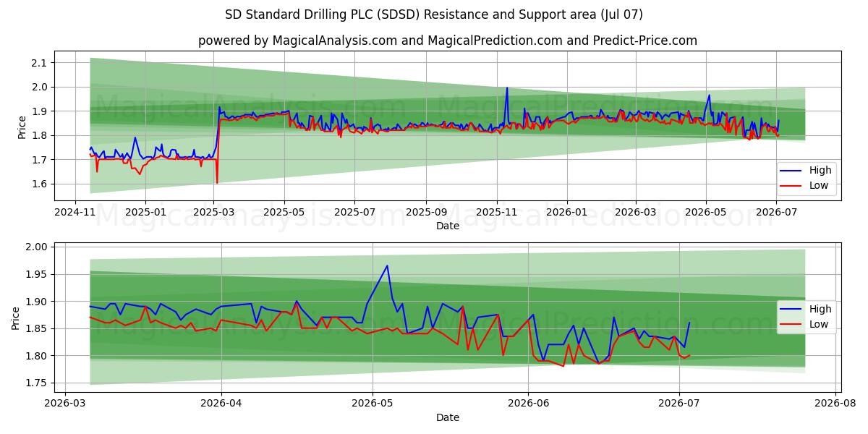
Task: Click the '2025-05' label on the top chart x-axis
Action: pos(284,214)
